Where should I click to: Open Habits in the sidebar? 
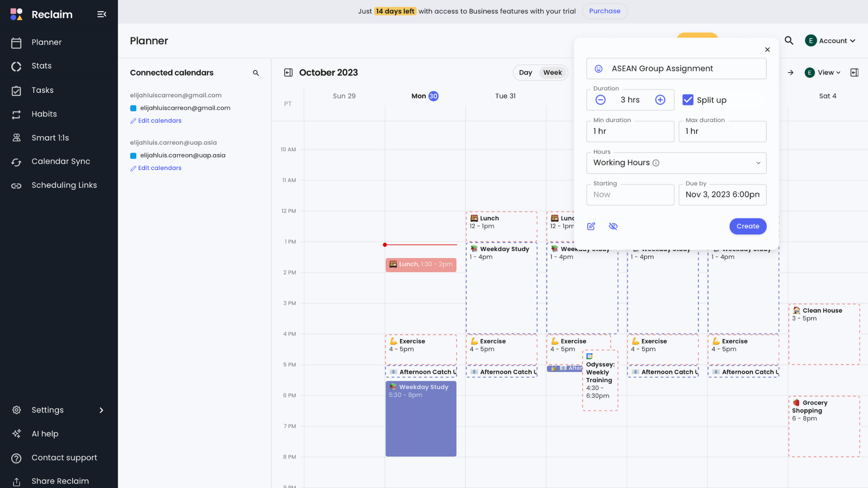[x=44, y=114]
